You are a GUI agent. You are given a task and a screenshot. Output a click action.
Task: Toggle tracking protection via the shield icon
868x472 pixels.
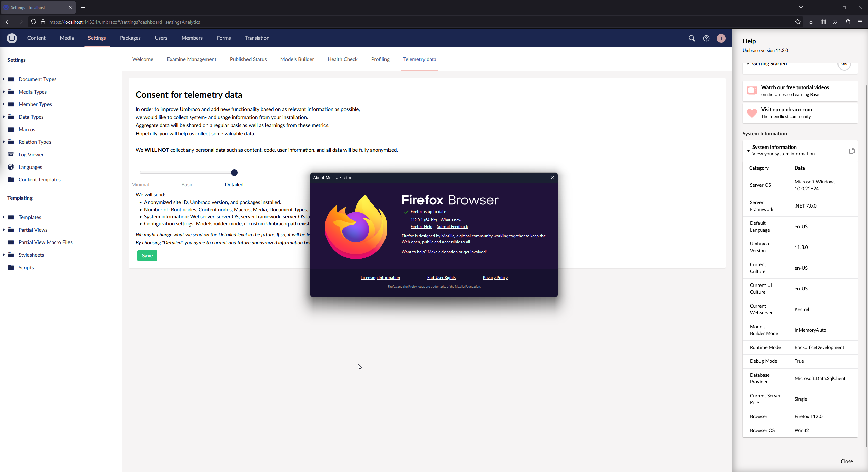[x=33, y=22]
